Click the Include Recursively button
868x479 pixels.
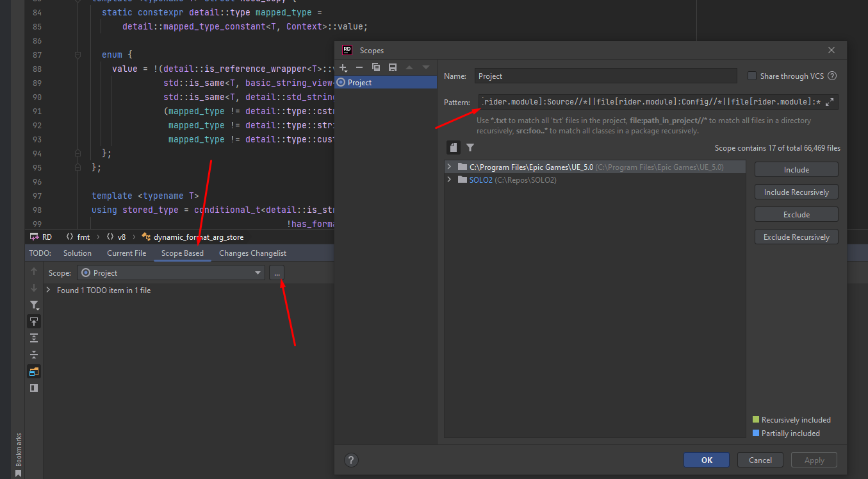point(796,191)
